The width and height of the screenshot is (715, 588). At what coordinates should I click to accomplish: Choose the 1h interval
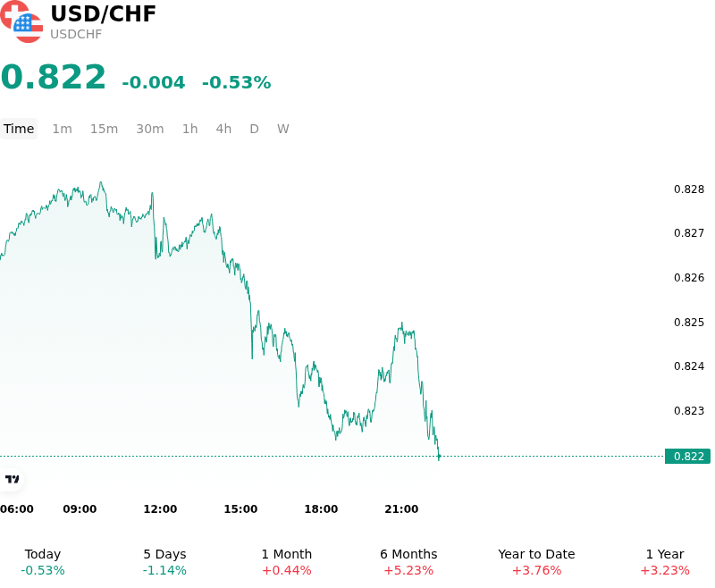[x=190, y=129]
